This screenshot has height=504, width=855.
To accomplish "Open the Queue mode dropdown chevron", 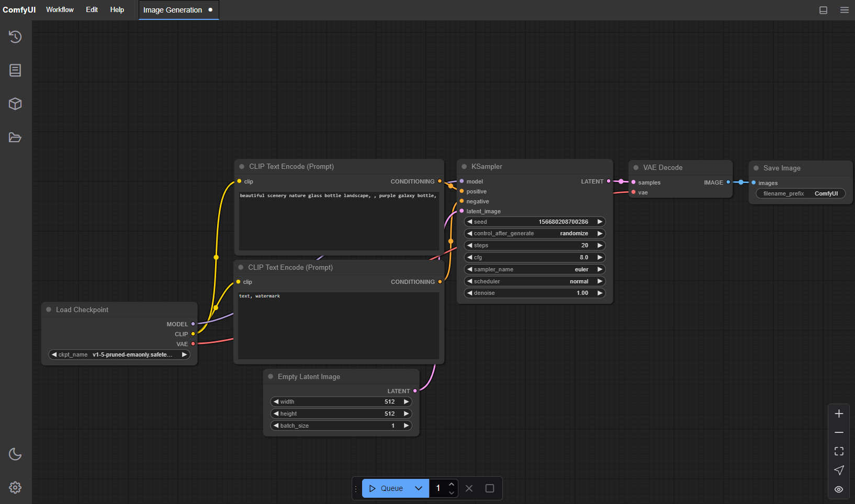I will pos(418,488).
